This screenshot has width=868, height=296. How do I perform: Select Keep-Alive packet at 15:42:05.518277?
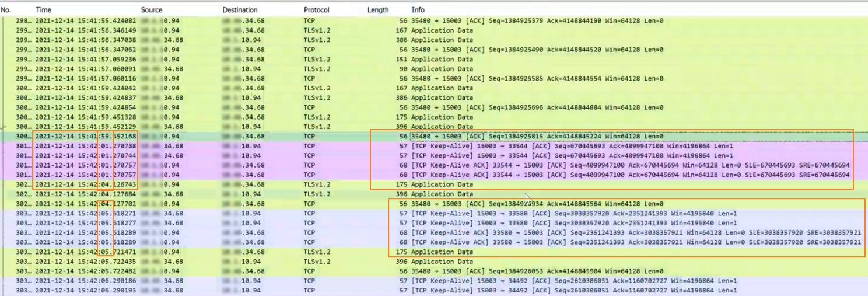click(434, 222)
